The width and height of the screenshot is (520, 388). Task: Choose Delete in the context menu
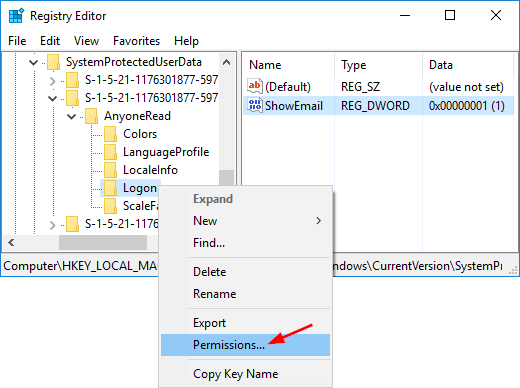245,272
